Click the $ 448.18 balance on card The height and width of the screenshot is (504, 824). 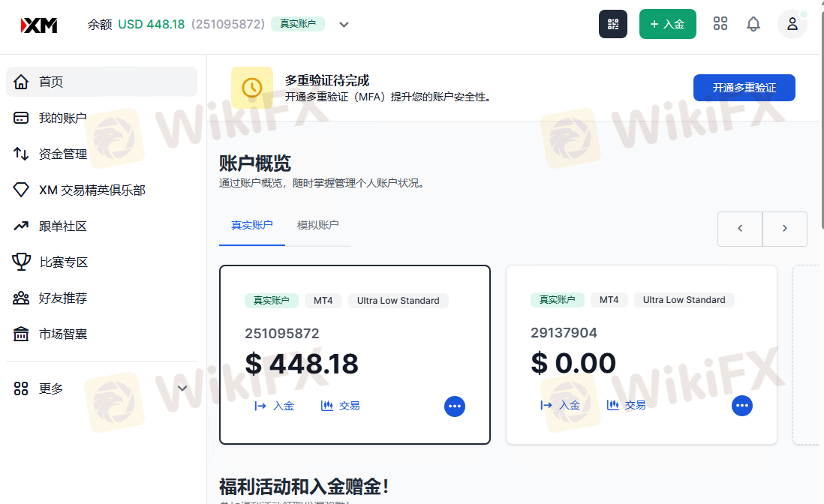(302, 364)
